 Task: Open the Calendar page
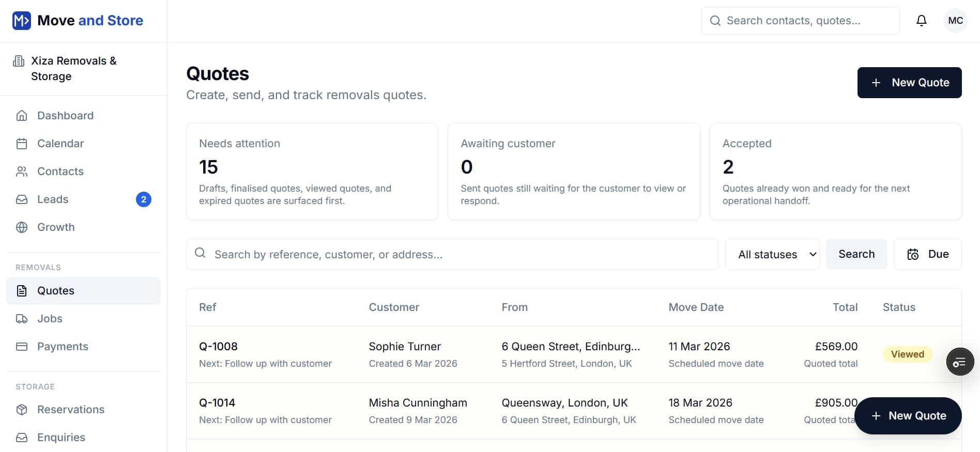(84, 144)
